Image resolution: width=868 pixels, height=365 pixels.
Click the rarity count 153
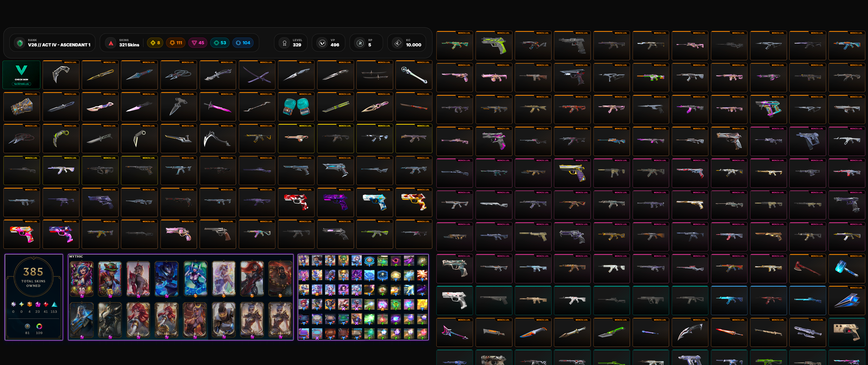pos(54,312)
